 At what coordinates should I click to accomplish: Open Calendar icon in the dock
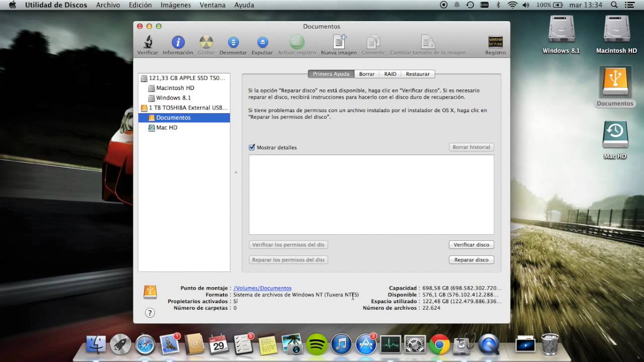(x=219, y=345)
